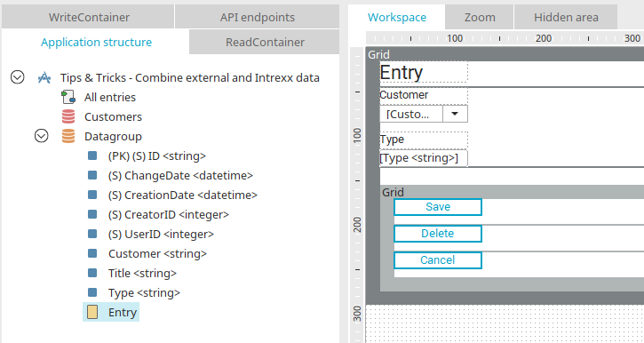
Task: Select the outer Grid container label
Action: (x=378, y=54)
